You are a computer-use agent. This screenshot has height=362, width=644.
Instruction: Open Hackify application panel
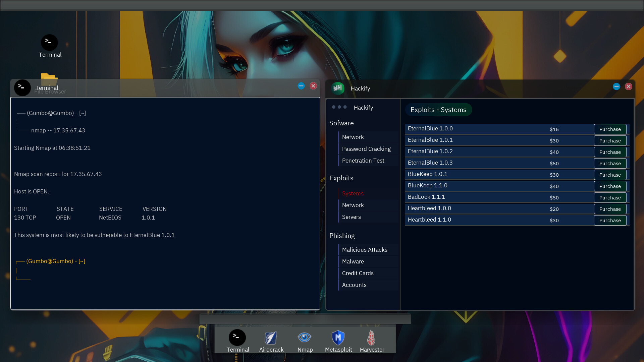360,88
